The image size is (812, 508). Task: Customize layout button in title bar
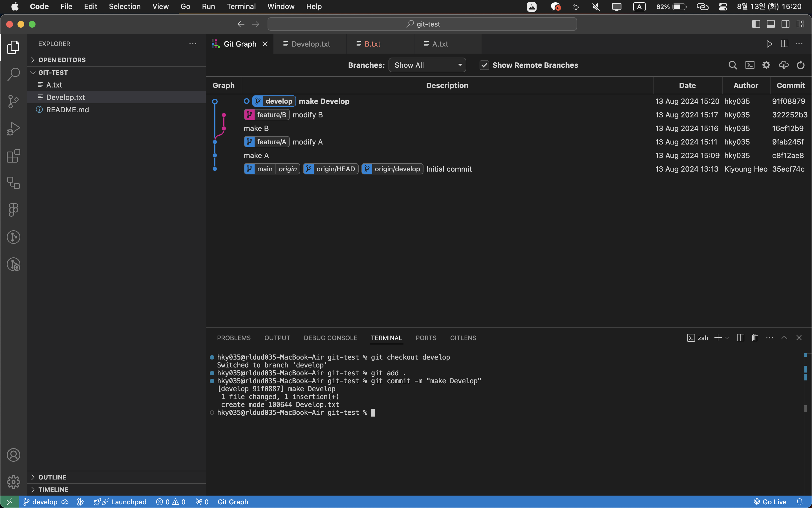pyautogui.click(x=801, y=24)
